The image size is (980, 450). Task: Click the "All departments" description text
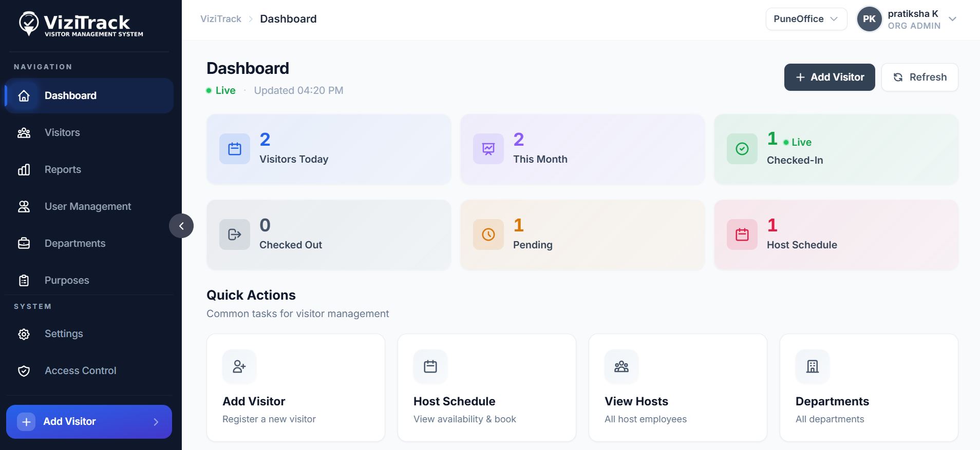coord(830,419)
